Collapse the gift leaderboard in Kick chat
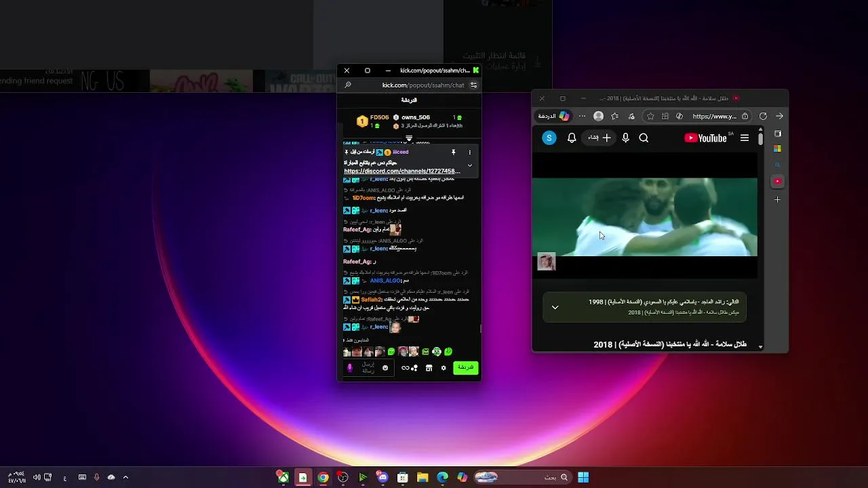This screenshot has width=868, height=488. (x=409, y=138)
